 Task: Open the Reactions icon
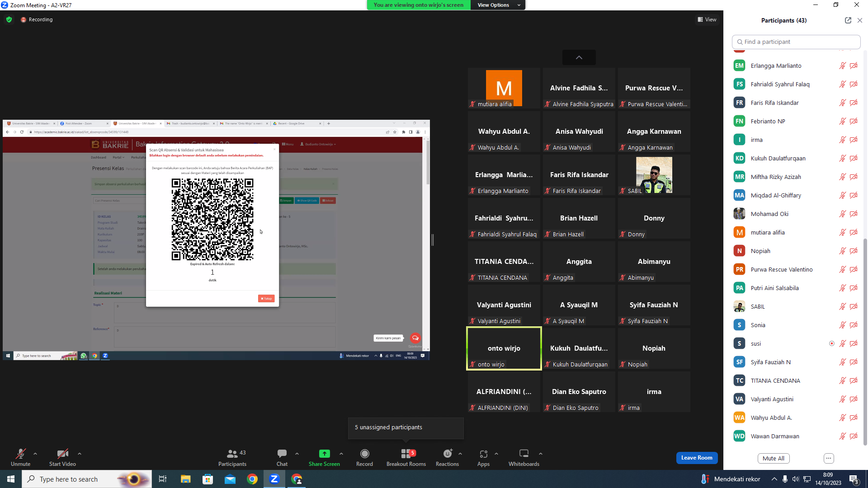(447, 454)
